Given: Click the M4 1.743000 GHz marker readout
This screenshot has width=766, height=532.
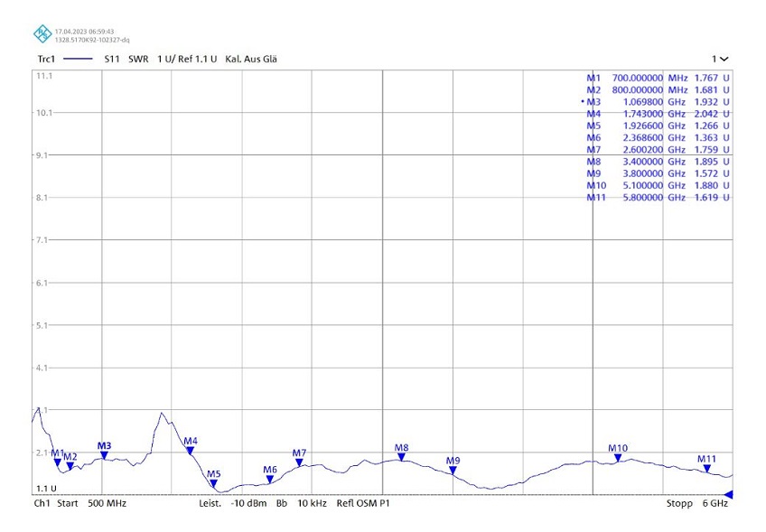Looking at the screenshot, I should click(x=658, y=114).
